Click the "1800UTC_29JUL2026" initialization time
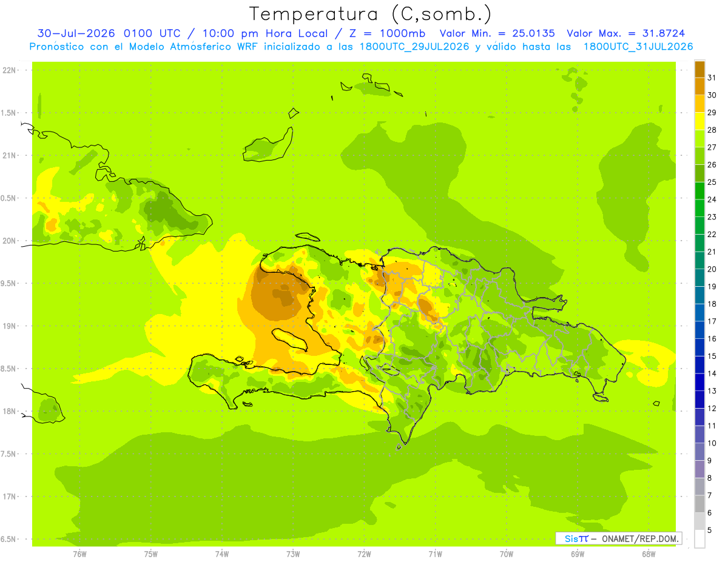This screenshot has width=728, height=562. [x=413, y=47]
